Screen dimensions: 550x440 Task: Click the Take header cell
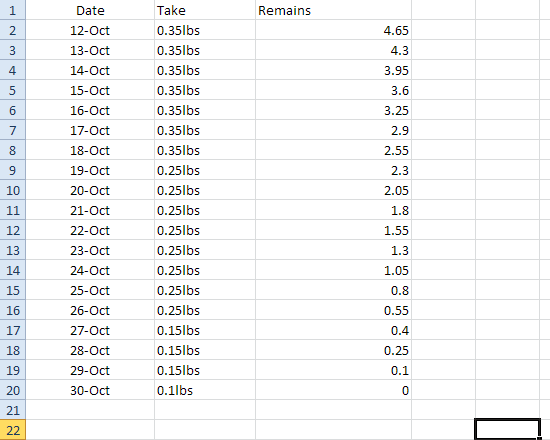pyautogui.click(x=205, y=10)
